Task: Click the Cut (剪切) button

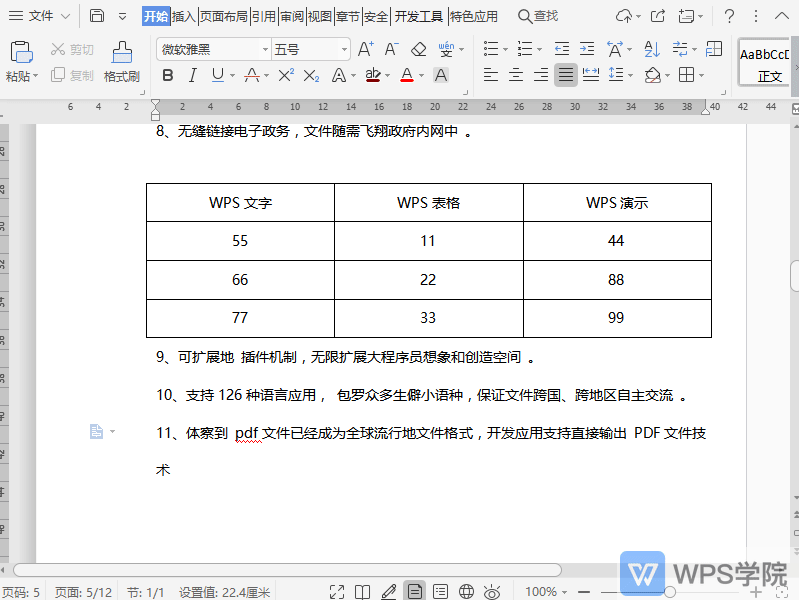Action: pyautogui.click(x=72, y=49)
